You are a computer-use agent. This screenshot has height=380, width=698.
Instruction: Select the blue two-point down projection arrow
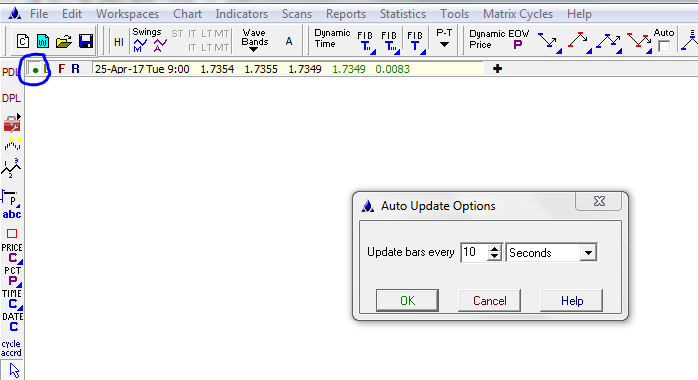[549, 42]
